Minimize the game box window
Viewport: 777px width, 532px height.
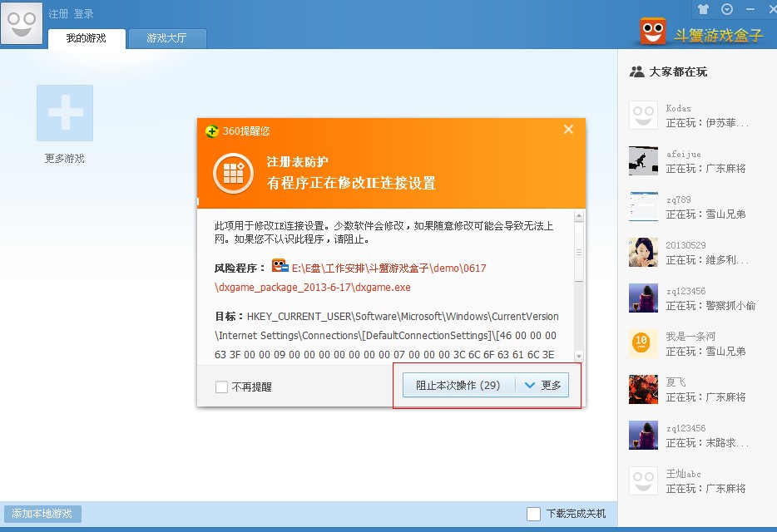750,9
